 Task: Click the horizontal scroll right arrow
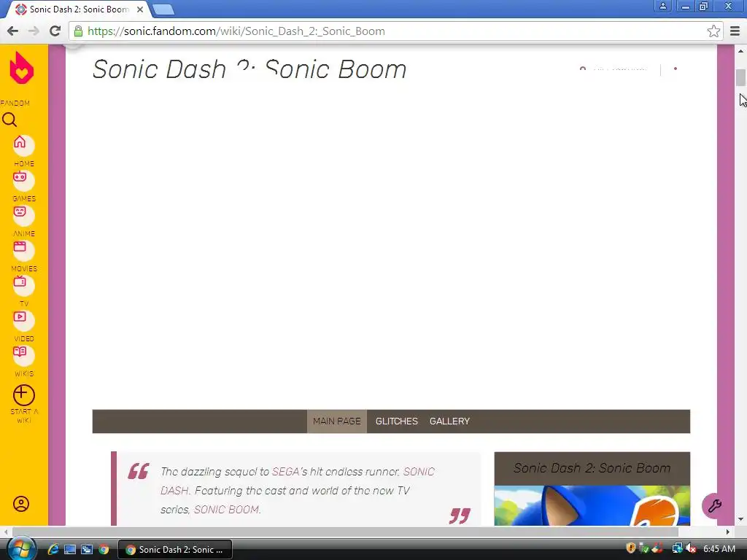(727, 532)
